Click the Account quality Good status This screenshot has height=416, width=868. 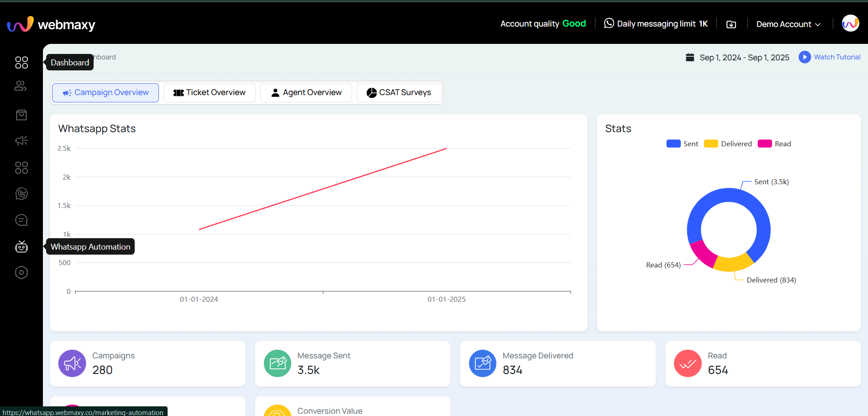click(x=543, y=24)
